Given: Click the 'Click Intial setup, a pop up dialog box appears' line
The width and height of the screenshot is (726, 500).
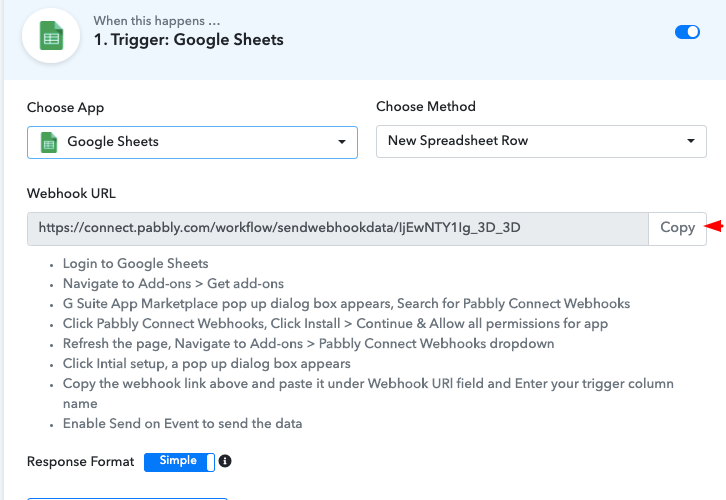Looking at the screenshot, I should click(207, 364).
